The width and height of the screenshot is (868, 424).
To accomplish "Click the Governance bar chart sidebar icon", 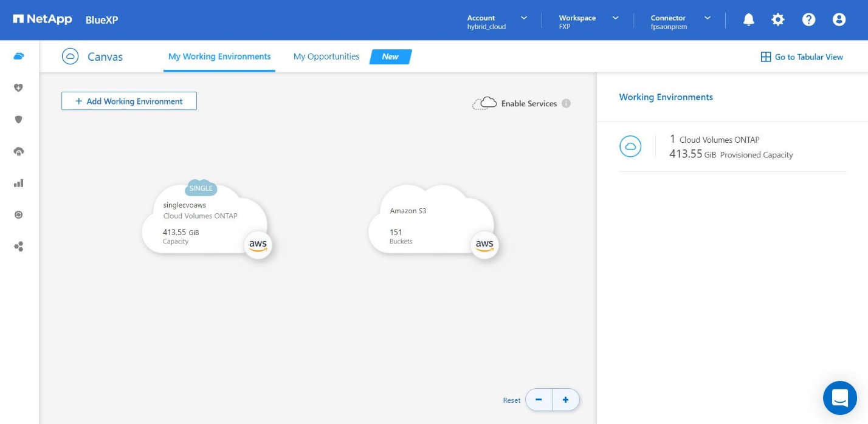I will 19,183.
